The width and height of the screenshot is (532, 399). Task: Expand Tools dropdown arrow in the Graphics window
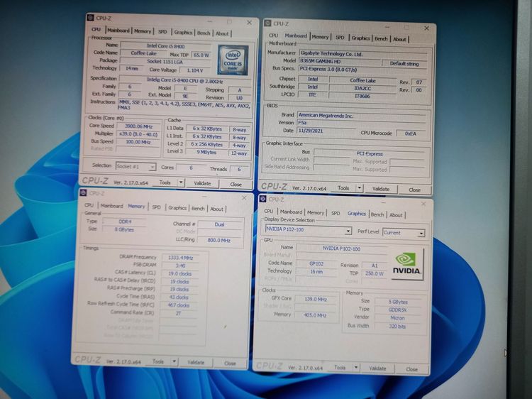pyautogui.click(x=356, y=368)
